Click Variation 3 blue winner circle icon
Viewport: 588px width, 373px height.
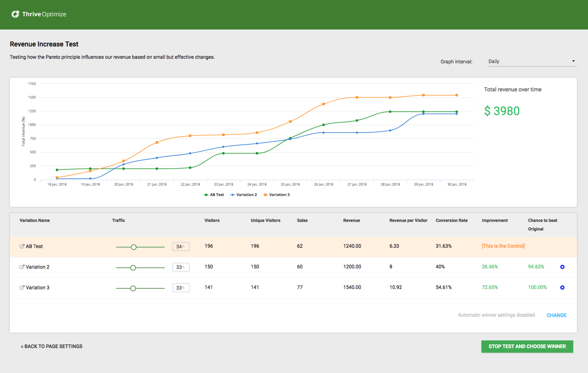coord(562,288)
